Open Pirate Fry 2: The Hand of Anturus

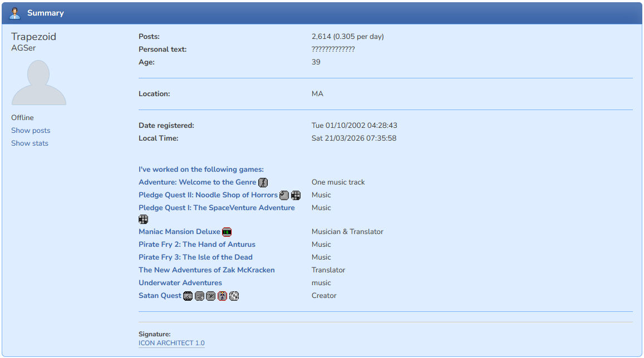pyautogui.click(x=196, y=245)
